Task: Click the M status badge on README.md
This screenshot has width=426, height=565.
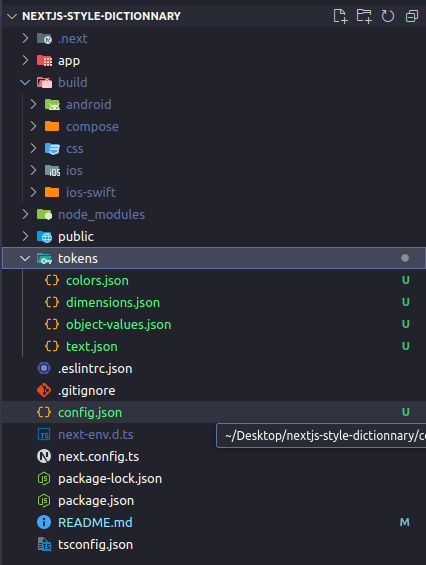Action: pyautogui.click(x=405, y=522)
